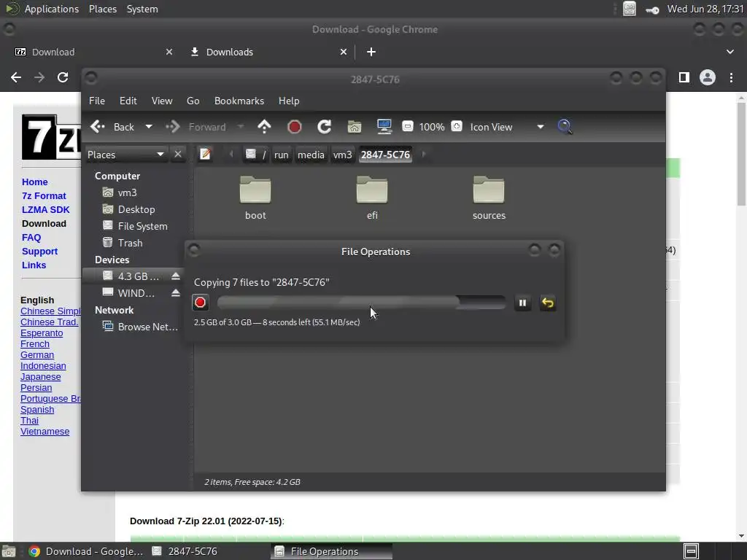
Task: Open the Go menu
Action: tap(193, 101)
